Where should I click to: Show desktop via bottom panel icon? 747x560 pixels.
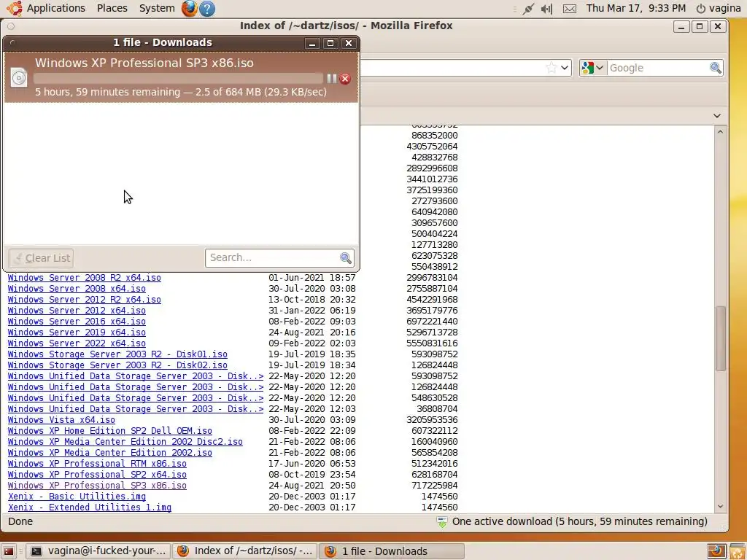click(9, 551)
